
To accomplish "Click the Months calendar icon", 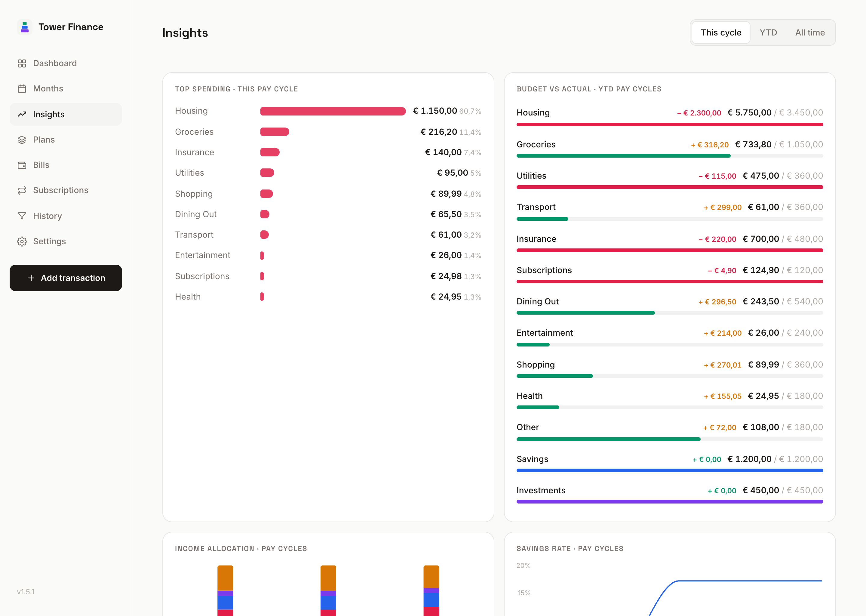I will click(x=22, y=89).
